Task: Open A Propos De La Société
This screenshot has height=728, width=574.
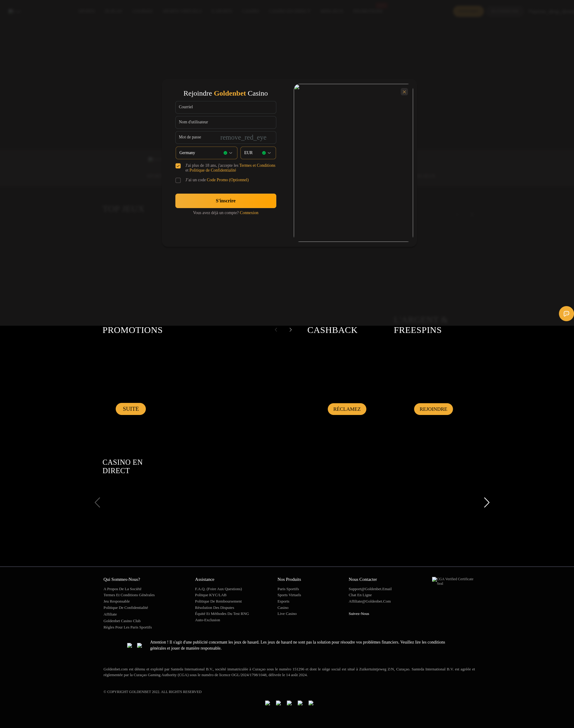Action: pyautogui.click(x=122, y=589)
